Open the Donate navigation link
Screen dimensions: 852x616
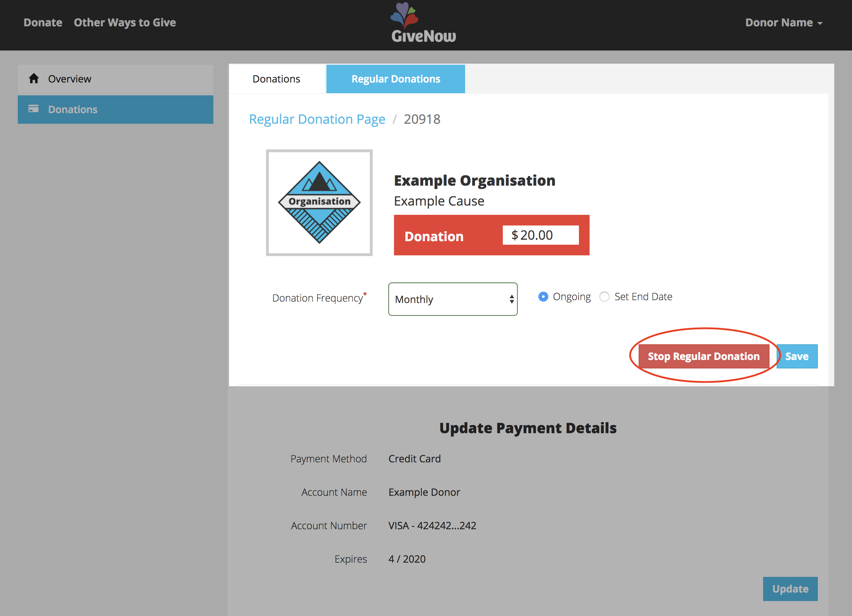point(43,22)
